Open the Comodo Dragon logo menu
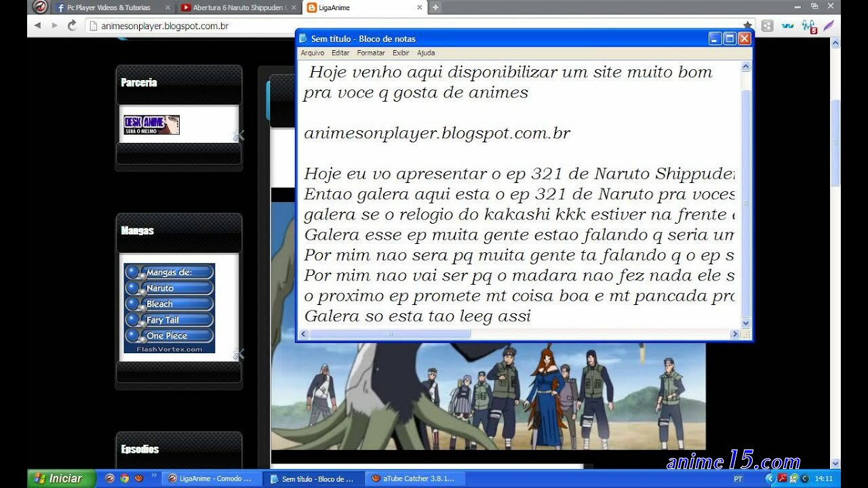This screenshot has height=488, width=868. 40,7
